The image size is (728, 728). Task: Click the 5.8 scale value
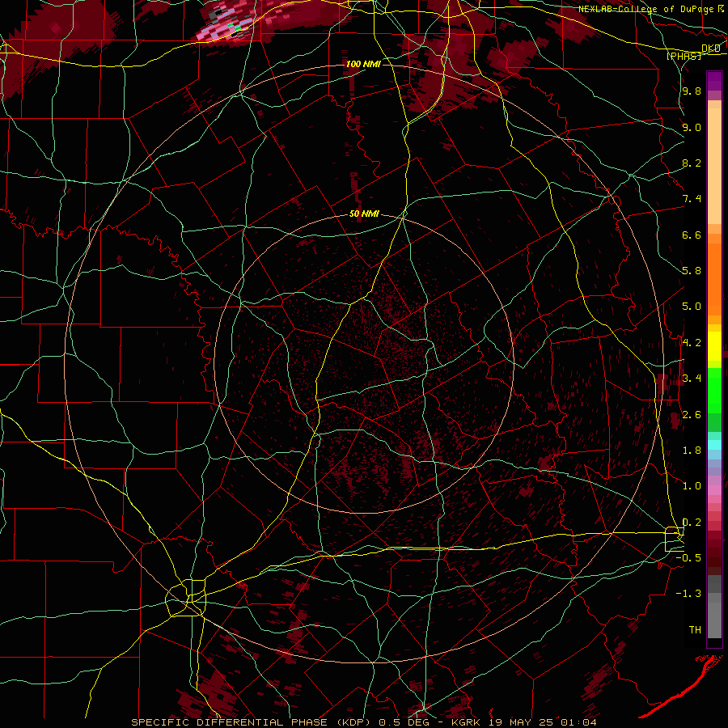692,271
